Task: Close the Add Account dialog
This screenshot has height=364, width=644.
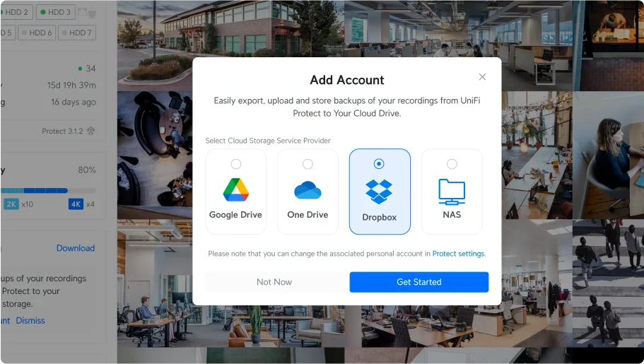Action: click(x=482, y=77)
